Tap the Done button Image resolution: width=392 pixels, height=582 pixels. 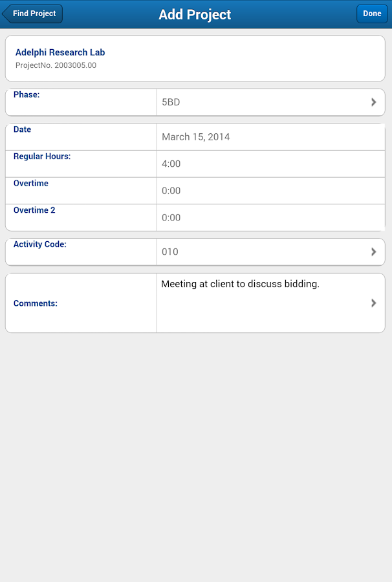click(372, 13)
